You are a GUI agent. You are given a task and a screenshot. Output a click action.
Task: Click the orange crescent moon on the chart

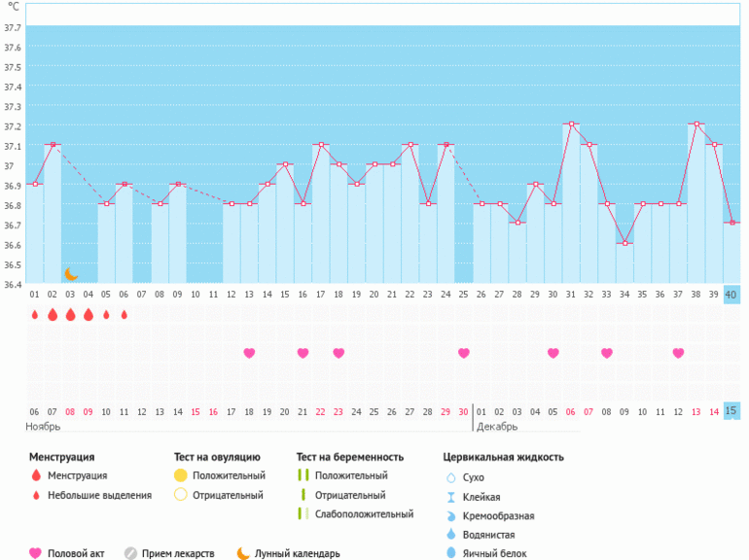point(70,274)
